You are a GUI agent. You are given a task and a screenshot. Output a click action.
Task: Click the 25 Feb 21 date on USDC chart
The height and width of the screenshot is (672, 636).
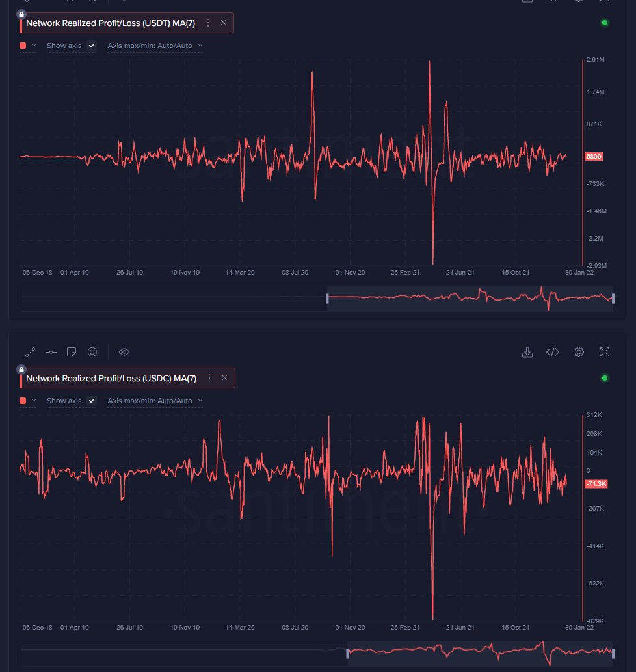[x=404, y=627]
